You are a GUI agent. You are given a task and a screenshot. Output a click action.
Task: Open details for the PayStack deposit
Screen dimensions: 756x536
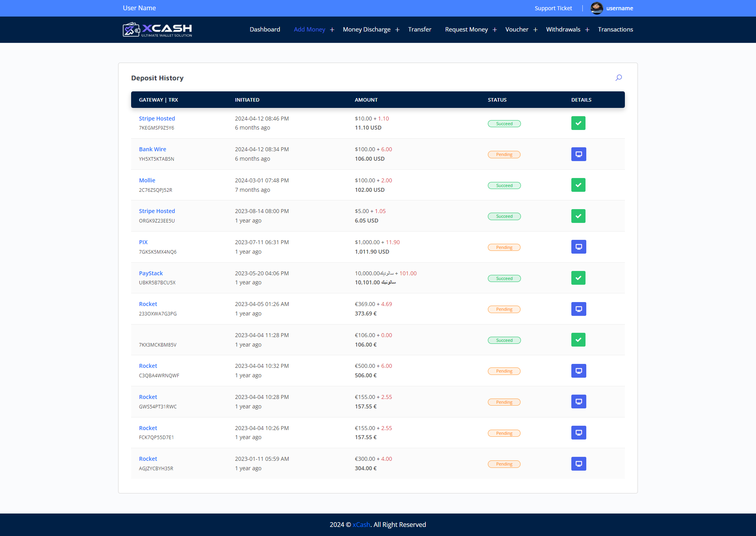point(578,278)
